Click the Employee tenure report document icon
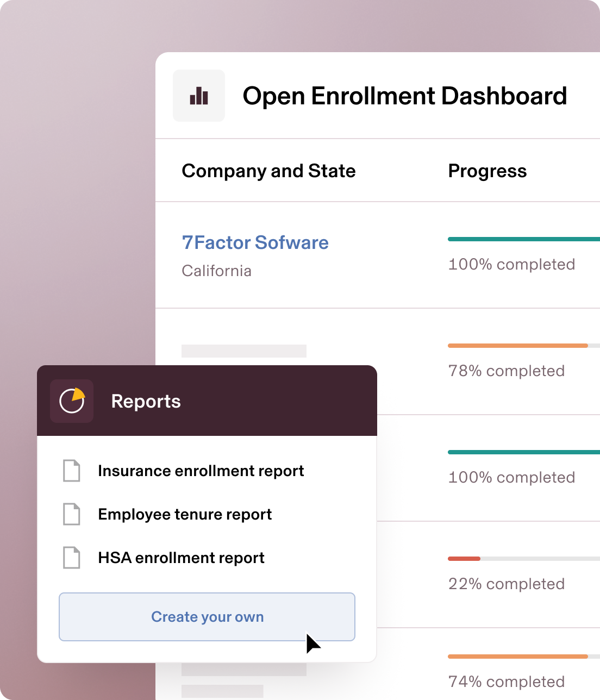This screenshot has width=600, height=700. tap(71, 514)
